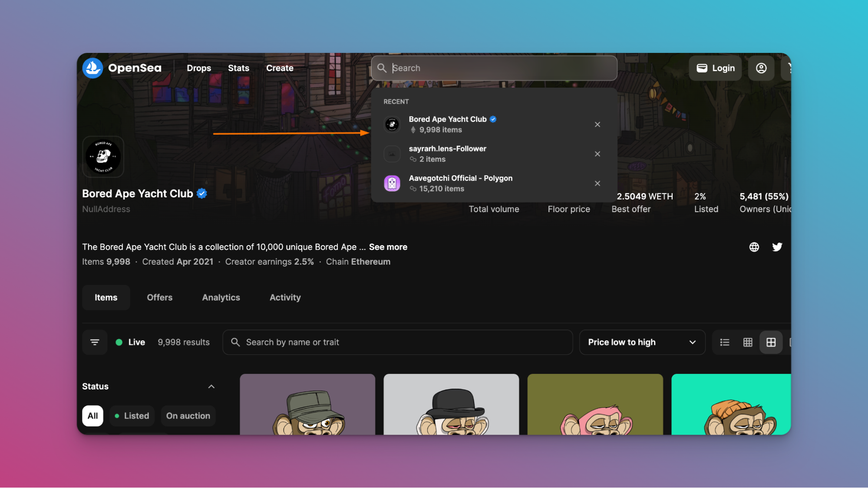Click the magnifier icon in top search
Image resolution: width=868 pixels, height=488 pixels.
coord(382,68)
